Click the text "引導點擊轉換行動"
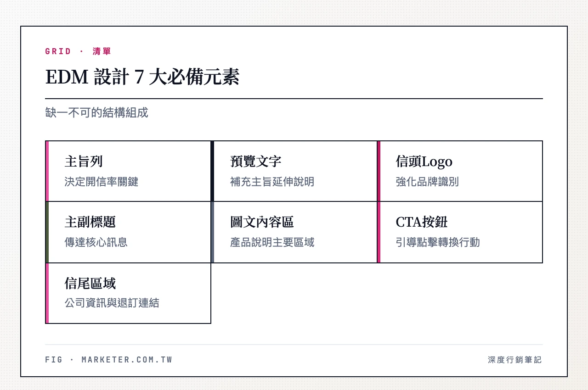This screenshot has height=390, width=588. pos(438,242)
